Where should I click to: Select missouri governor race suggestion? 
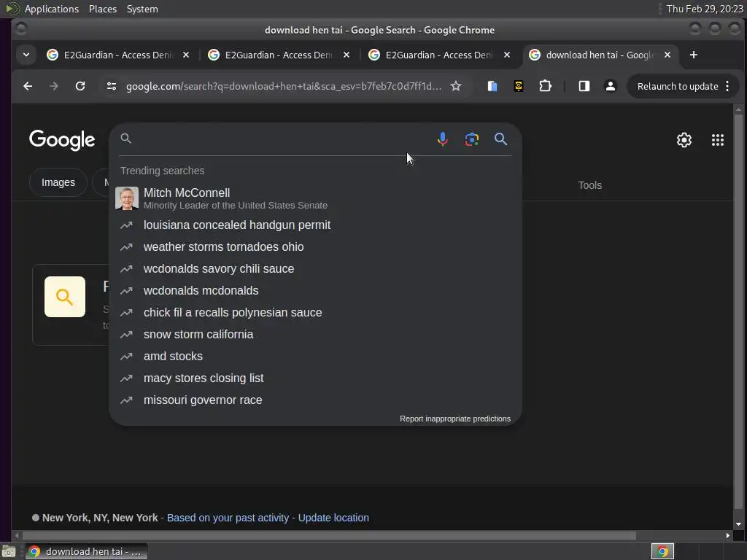(315, 400)
